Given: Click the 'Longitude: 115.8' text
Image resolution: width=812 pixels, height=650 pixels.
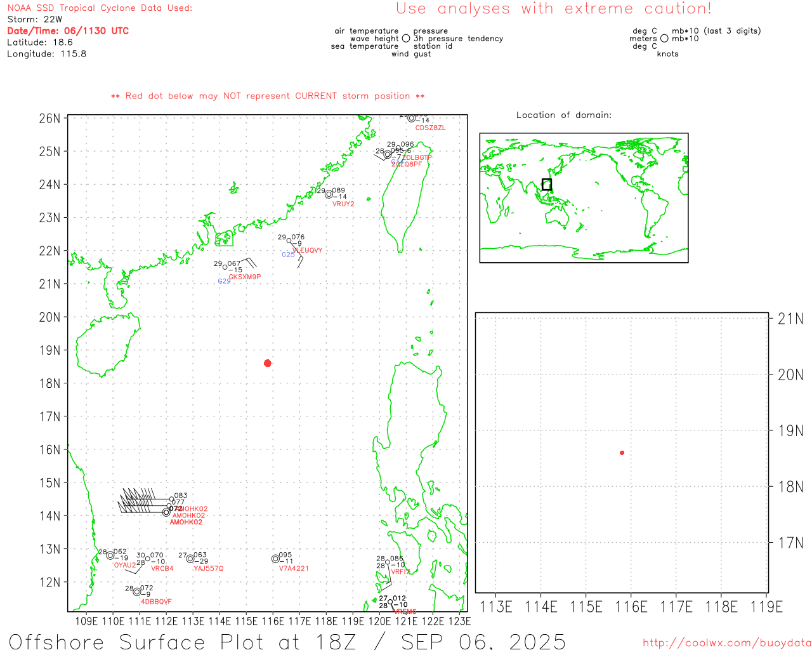Looking at the screenshot, I should [47, 54].
